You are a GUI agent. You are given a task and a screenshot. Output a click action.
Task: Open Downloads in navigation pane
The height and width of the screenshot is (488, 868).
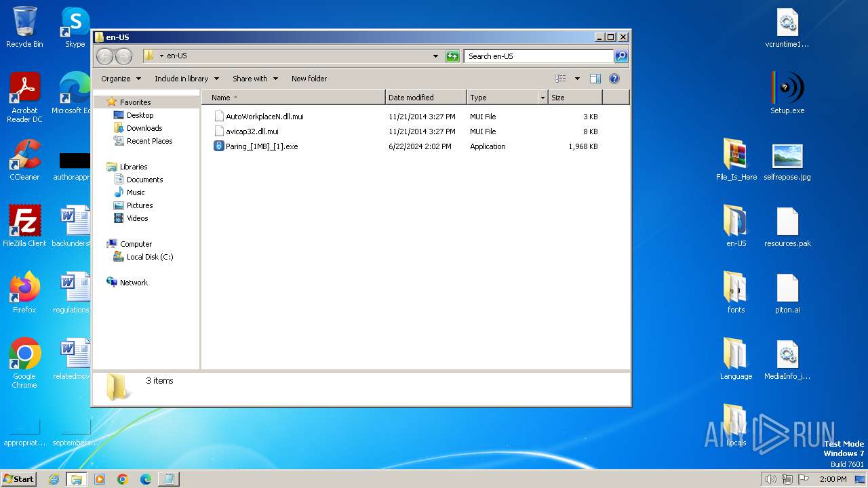[x=144, y=128]
